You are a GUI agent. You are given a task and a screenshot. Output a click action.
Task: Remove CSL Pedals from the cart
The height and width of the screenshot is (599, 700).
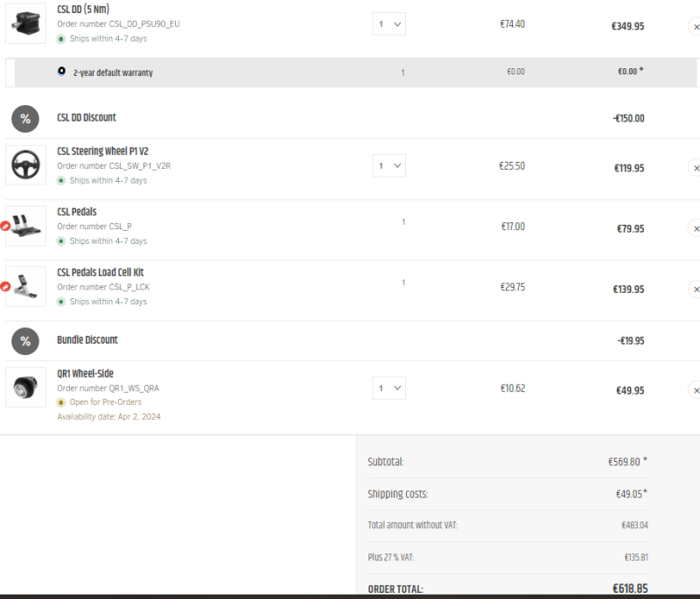tap(695, 228)
